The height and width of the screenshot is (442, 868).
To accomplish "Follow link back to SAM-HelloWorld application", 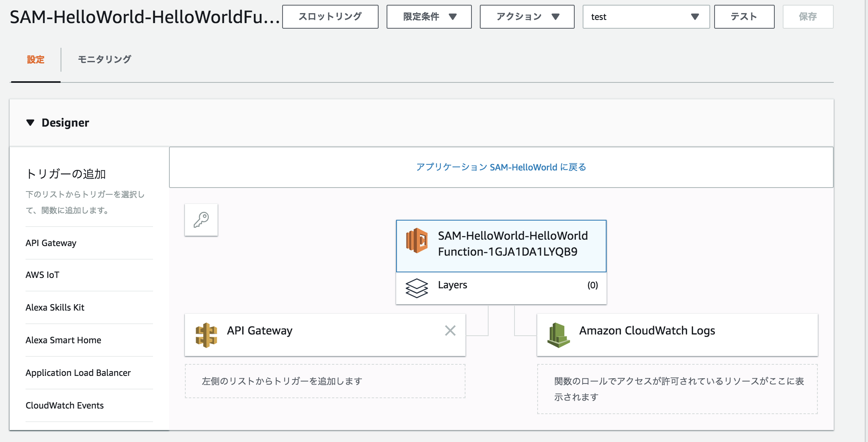I will [501, 167].
